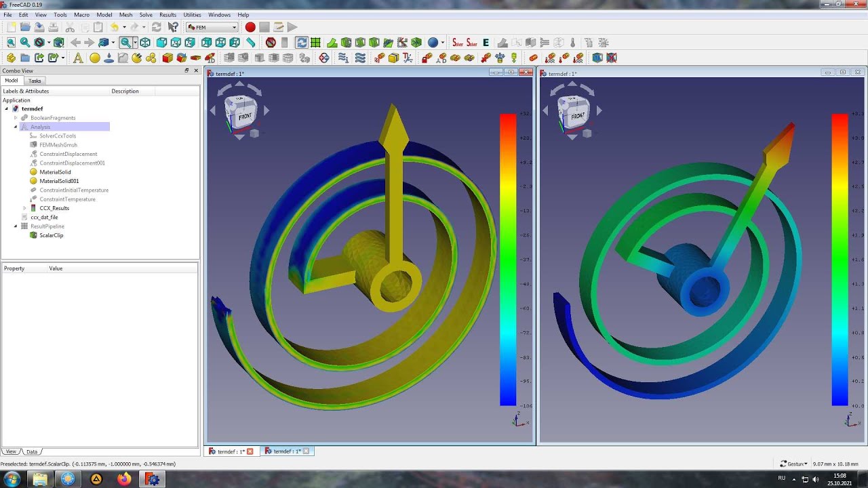Screen dimensions: 868x488
Task: Click the wavy initial flow velocity icon
Action: point(343,58)
